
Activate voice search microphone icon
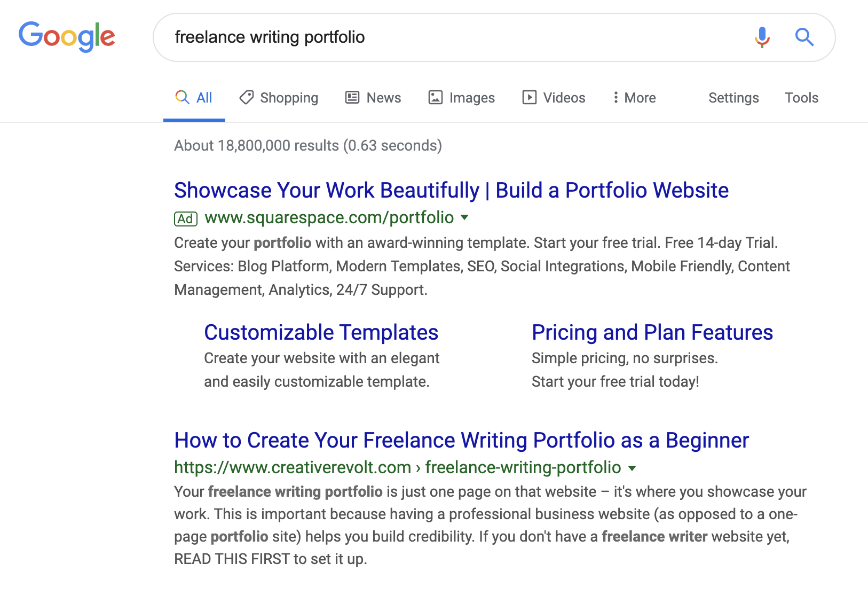[762, 37]
